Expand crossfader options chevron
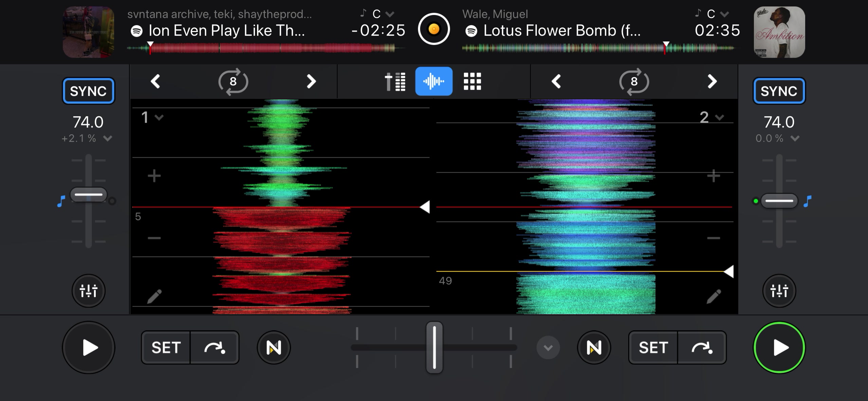Image resolution: width=868 pixels, height=401 pixels. [548, 348]
